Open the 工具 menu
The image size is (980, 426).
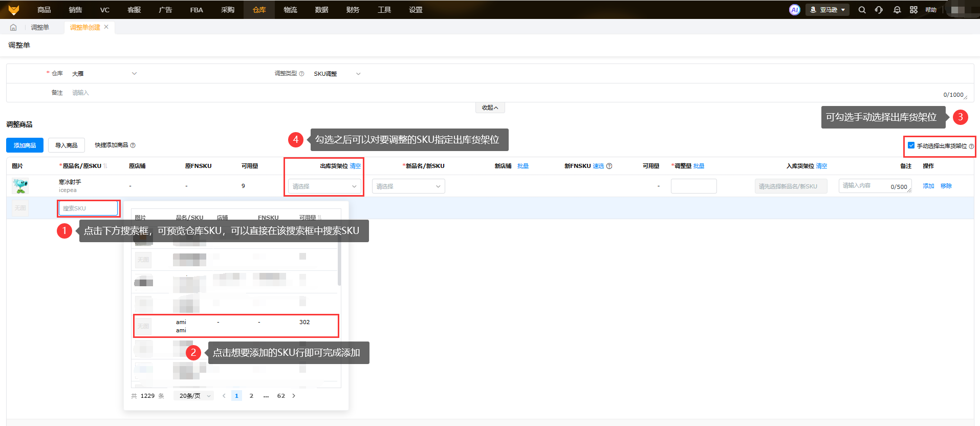click(384, 10)
